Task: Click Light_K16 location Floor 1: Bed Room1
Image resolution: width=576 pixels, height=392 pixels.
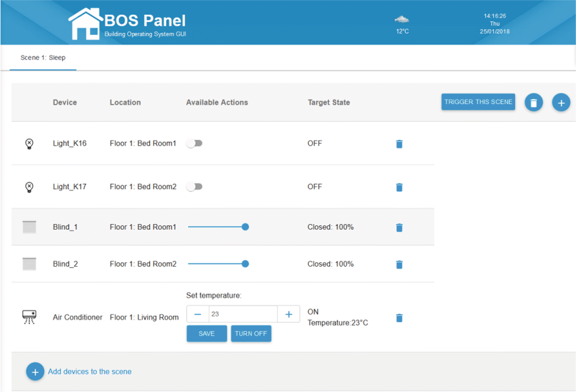Action: pyautogui.click(x=143, y=143)
